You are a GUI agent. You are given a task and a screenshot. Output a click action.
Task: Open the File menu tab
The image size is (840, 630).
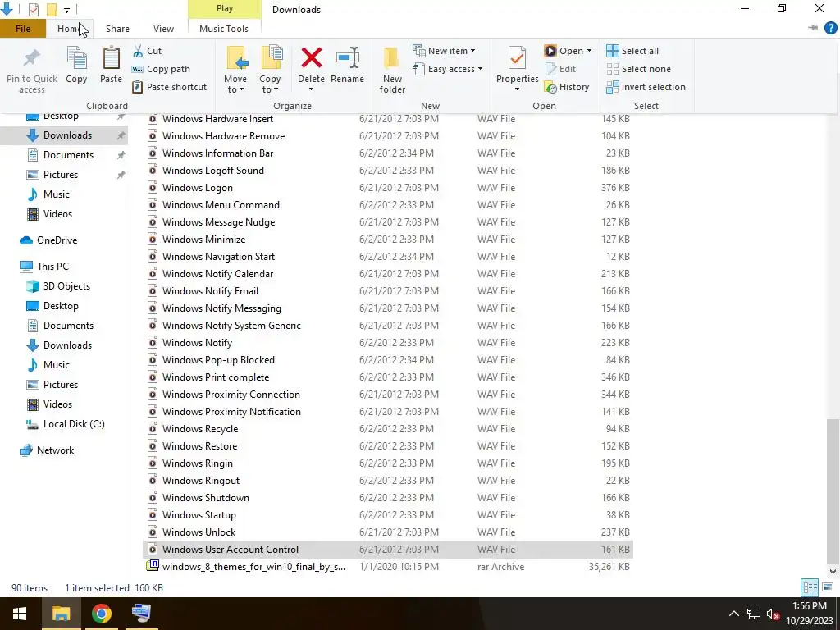(22, 29)
